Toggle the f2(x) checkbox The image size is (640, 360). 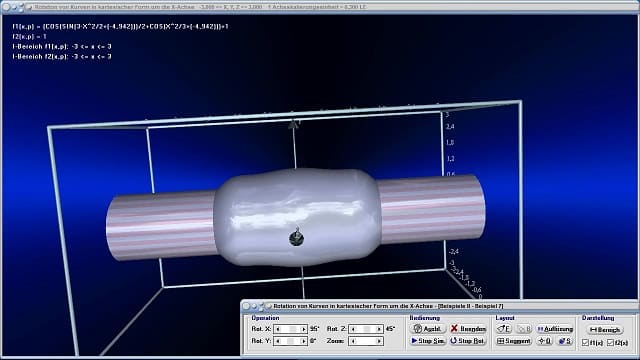[611, 343]
